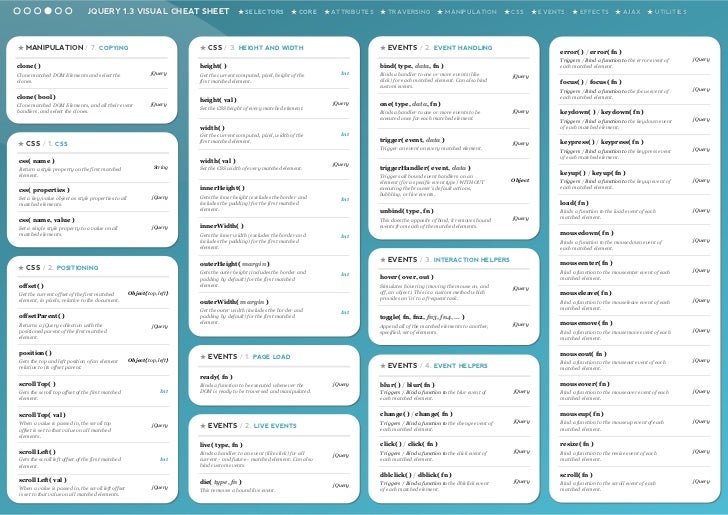Go to Utilities in the top navigation
The image size is (728, 515).
(x=667, y=12)
